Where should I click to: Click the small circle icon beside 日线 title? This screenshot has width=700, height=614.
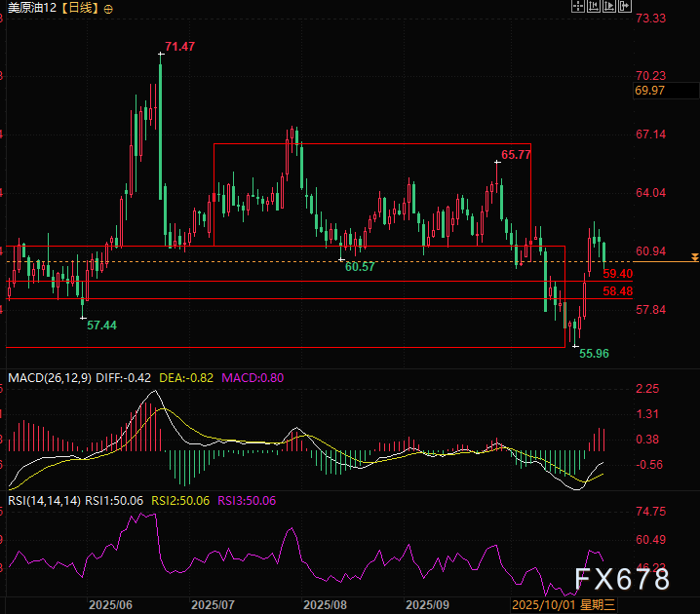106,8
